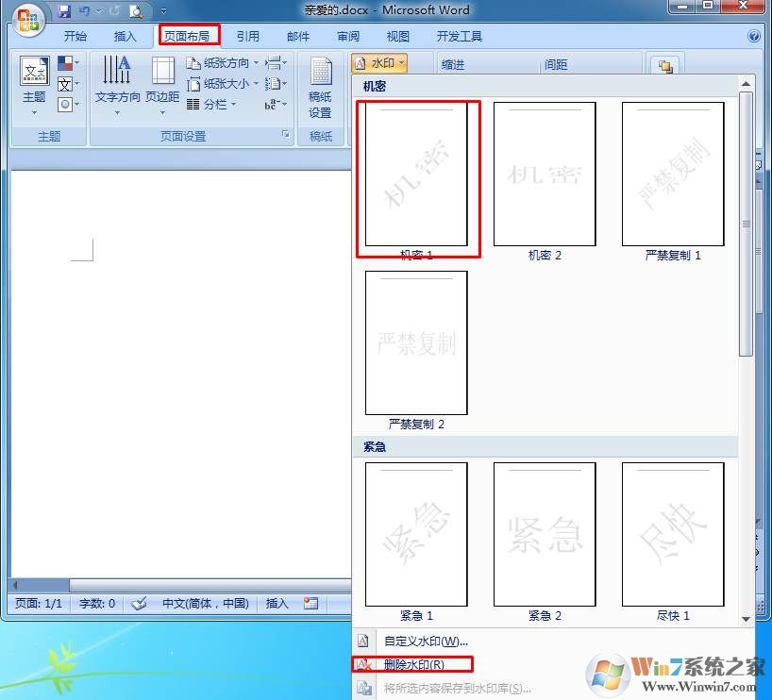This screenshot has height=700, width=772.
Task: Launch the 页面设置 dialog launcher
Action: pyautogui.click(x=286, y=134)
